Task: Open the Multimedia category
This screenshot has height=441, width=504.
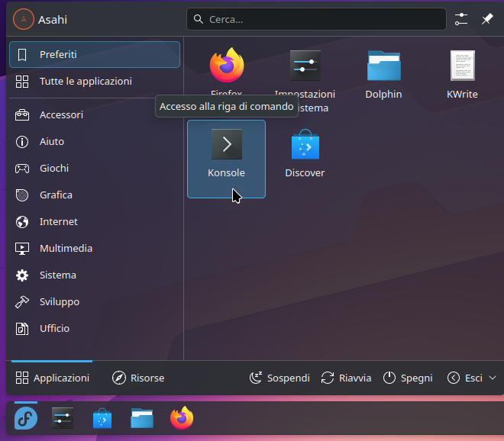Action: (66, 248)
